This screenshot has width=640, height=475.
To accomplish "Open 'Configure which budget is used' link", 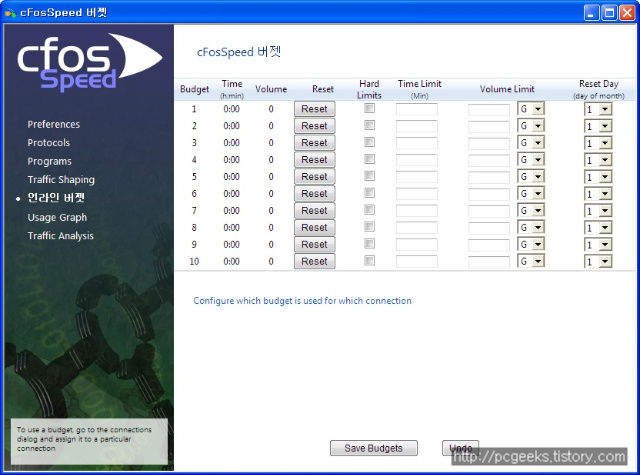I will tap(302, 301).
